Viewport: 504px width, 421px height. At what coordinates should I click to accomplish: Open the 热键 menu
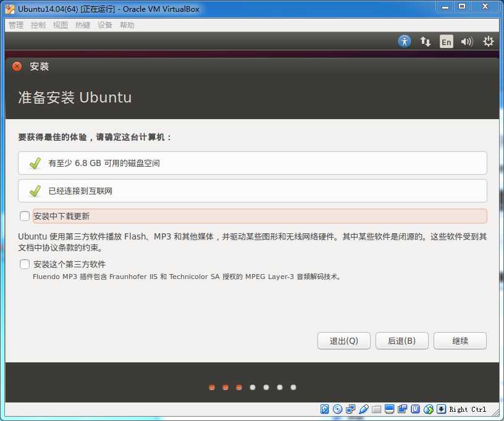(x=83, y=25)
